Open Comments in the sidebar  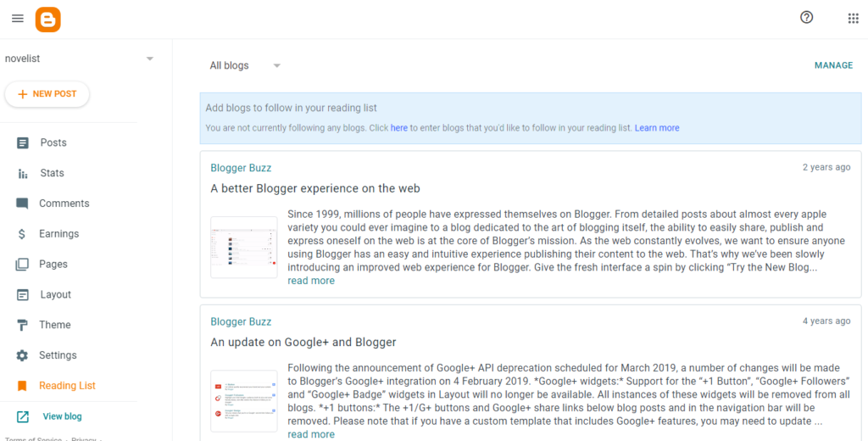tap(64, 204)
